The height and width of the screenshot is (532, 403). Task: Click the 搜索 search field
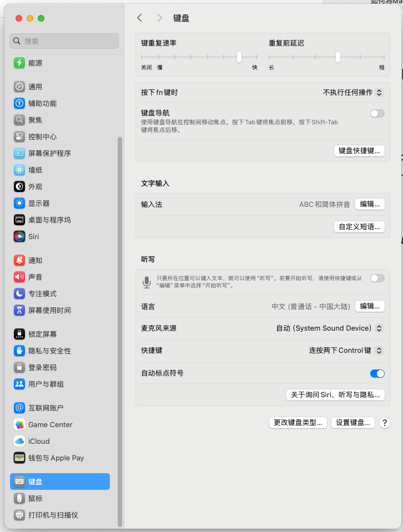click(64, 41)
